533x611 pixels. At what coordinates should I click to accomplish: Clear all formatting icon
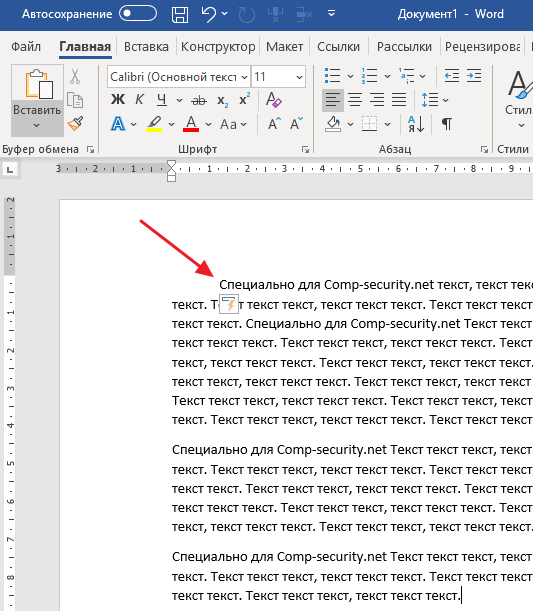(x=274, y=100)
